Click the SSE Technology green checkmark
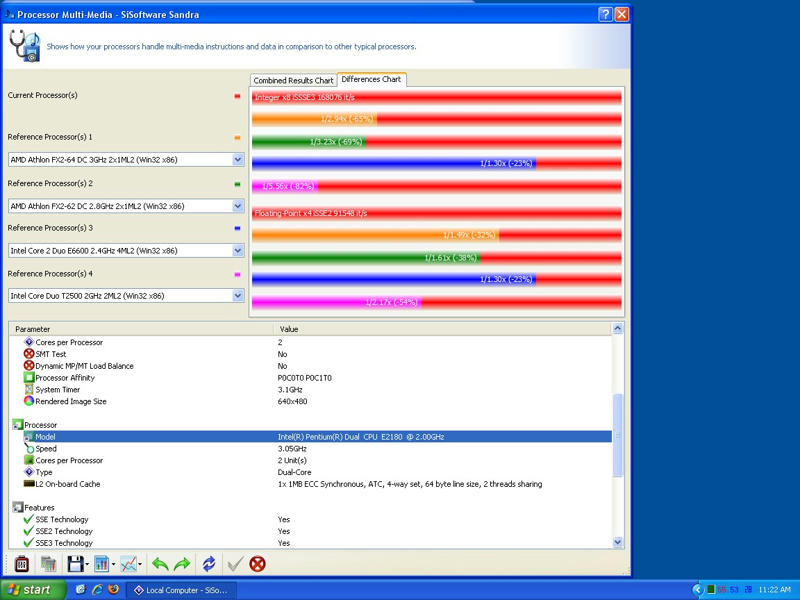The height and width of the screenshot is (600, 800). click(29, 519)
